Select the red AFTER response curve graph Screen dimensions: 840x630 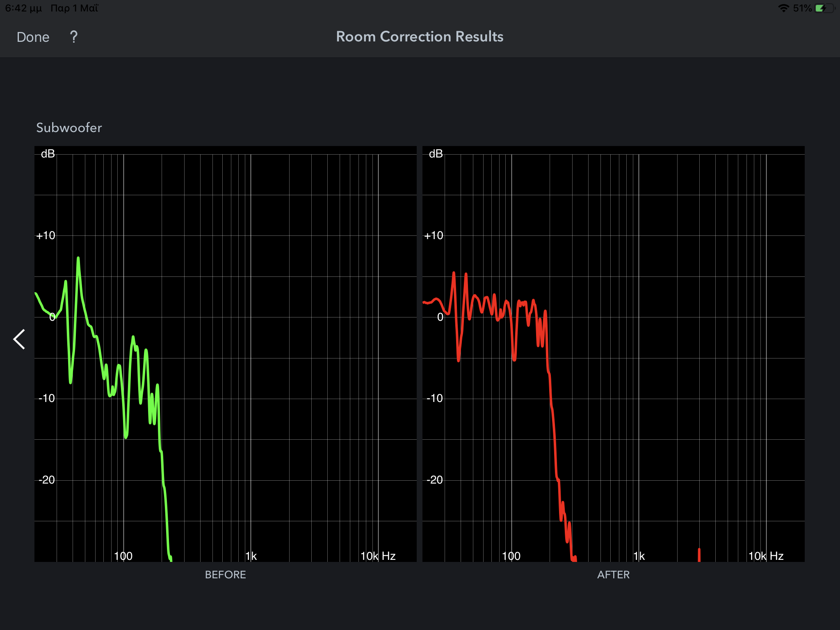tap(613, 354)
